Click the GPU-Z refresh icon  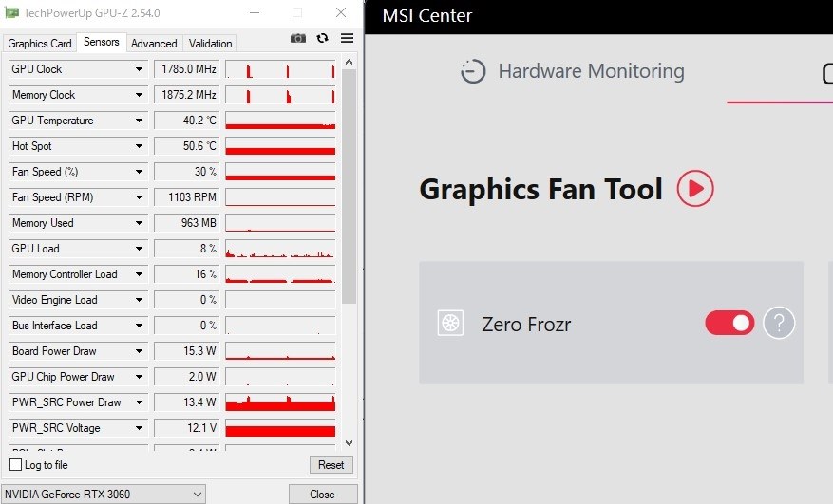[x=323, y=38]
